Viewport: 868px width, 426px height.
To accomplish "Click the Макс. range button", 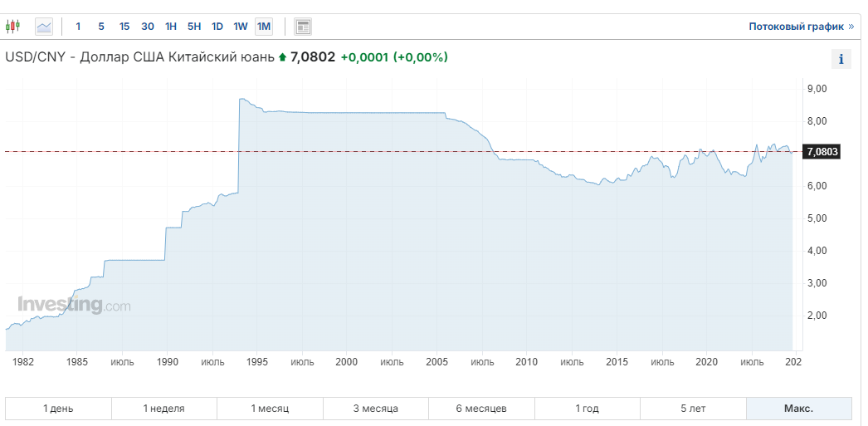I will click(x=798, y=409).
